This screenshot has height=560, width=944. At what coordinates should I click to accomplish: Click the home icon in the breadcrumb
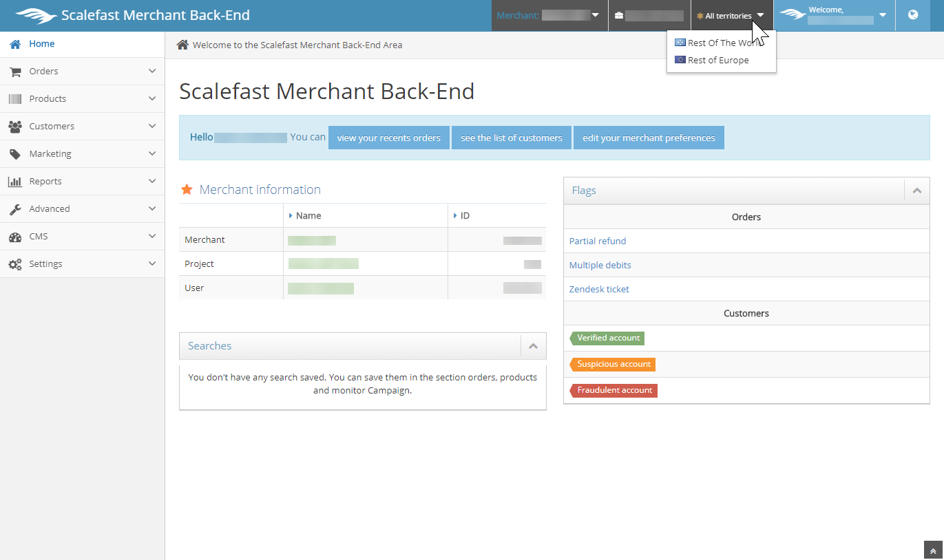pos(182,45)
